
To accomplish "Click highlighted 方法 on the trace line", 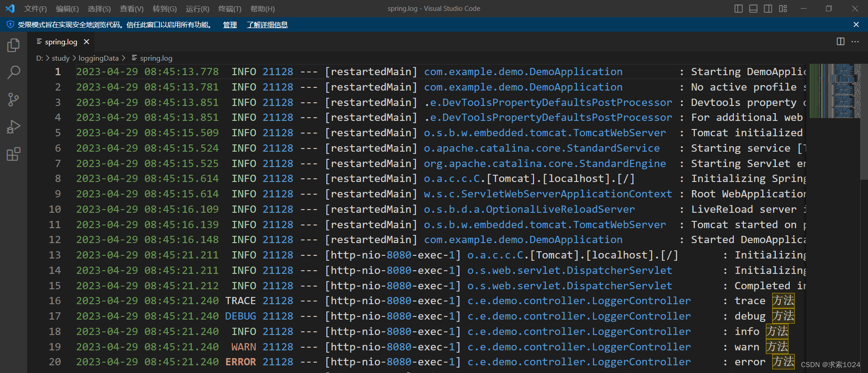I will point(783,301).
